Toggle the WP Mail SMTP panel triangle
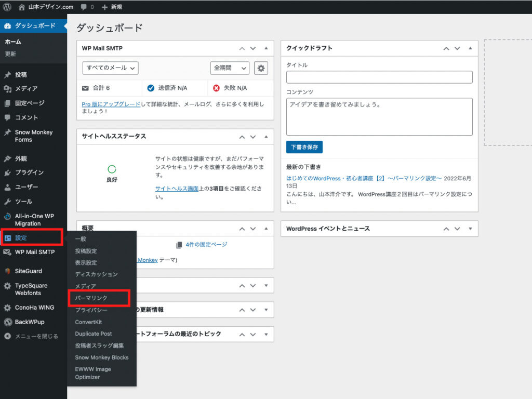The height and width of the screenshot is (399, 532). [266, 48]
